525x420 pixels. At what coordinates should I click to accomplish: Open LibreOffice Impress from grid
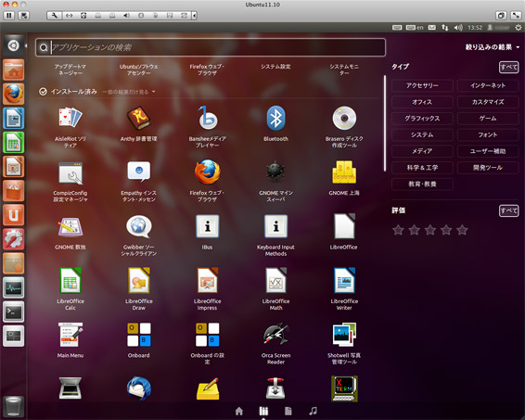207,280
